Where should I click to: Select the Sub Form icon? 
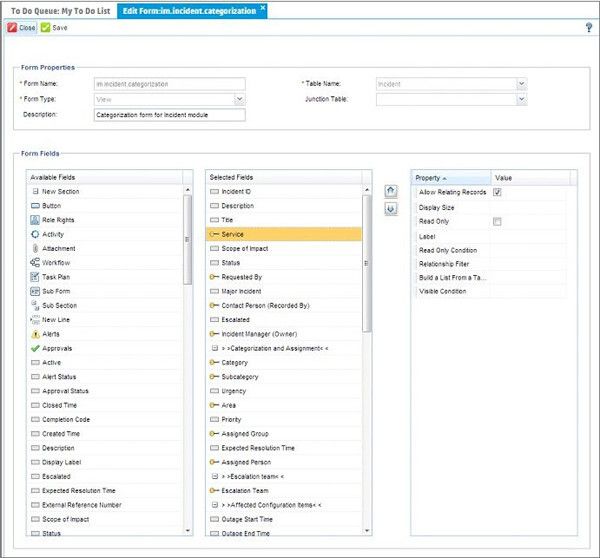pos(35,291)
